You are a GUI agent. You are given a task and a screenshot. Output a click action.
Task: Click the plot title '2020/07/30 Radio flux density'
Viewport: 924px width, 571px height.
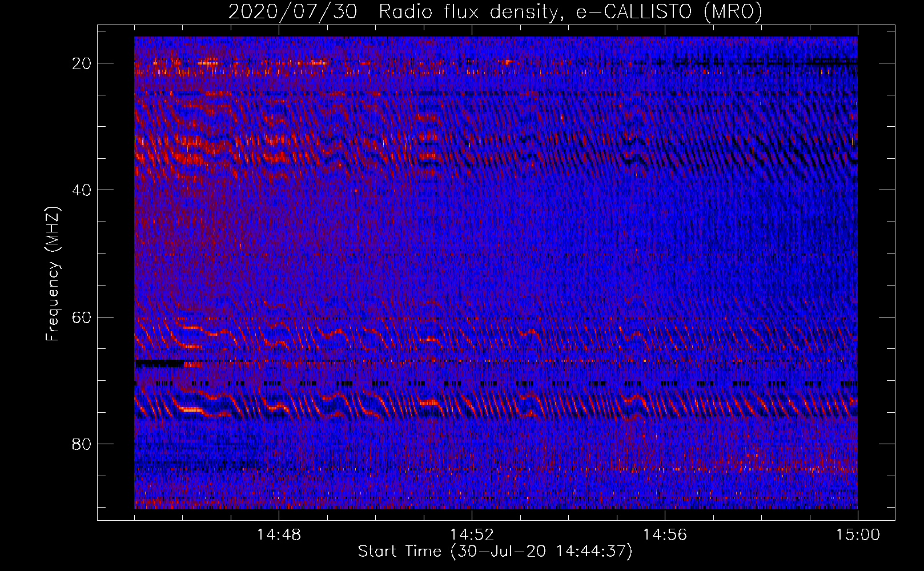(x=495, y=11)
